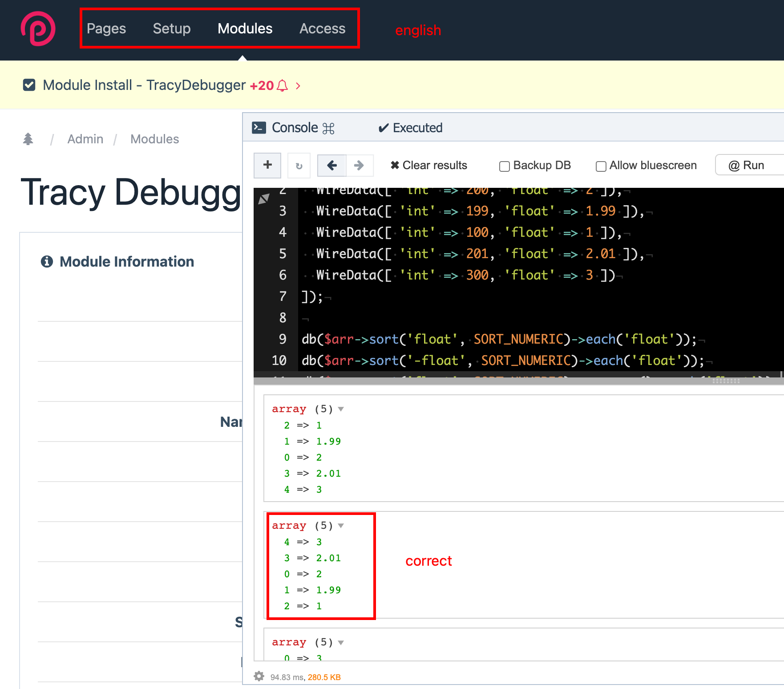Click the Run button

click(x=747, y=165)
